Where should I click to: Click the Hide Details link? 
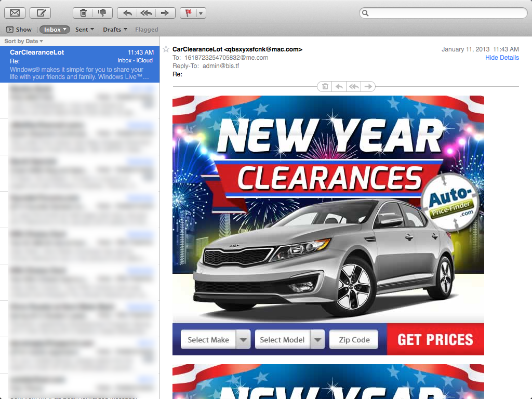click(502, 58)
